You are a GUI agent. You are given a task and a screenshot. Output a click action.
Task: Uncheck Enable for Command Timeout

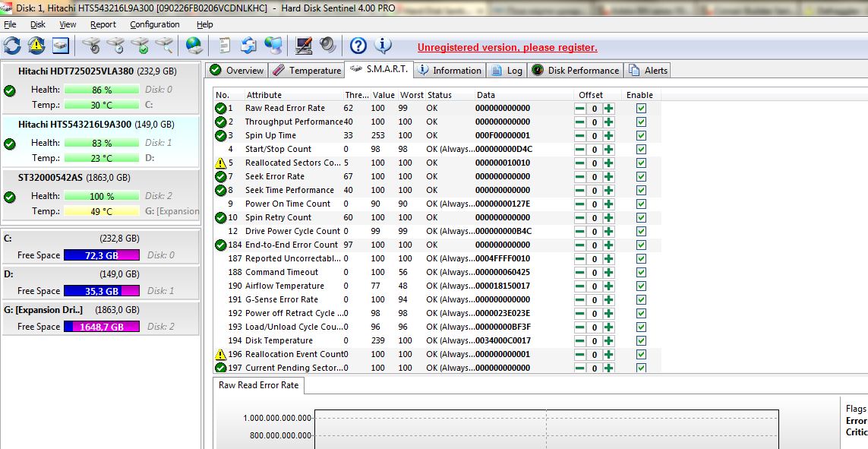coord(641,273)
